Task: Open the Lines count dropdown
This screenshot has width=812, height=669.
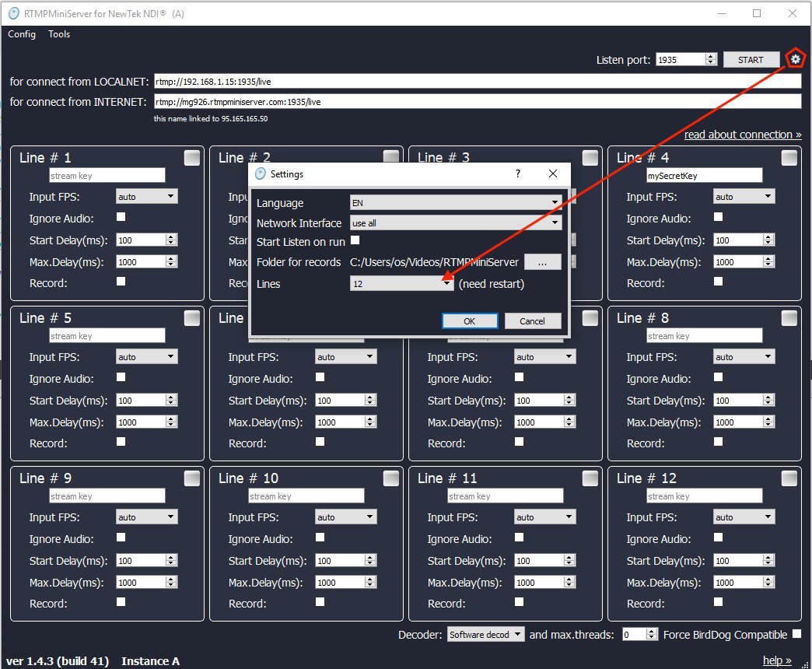Action: [402, 283]
